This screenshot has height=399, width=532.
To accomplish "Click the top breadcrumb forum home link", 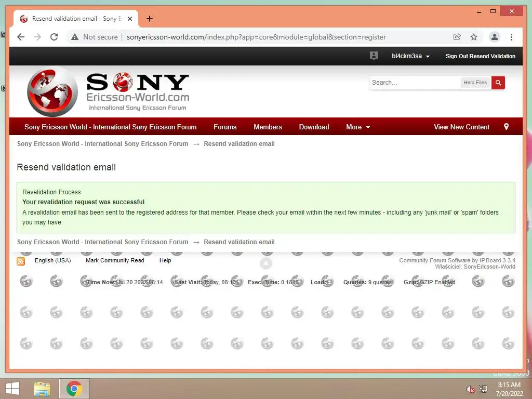I will (102, 143).
